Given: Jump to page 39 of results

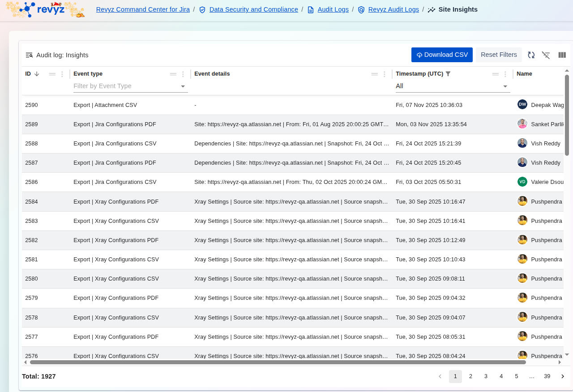Looking at the screenshot, I should pyautogui.click(x=547, y=376).
